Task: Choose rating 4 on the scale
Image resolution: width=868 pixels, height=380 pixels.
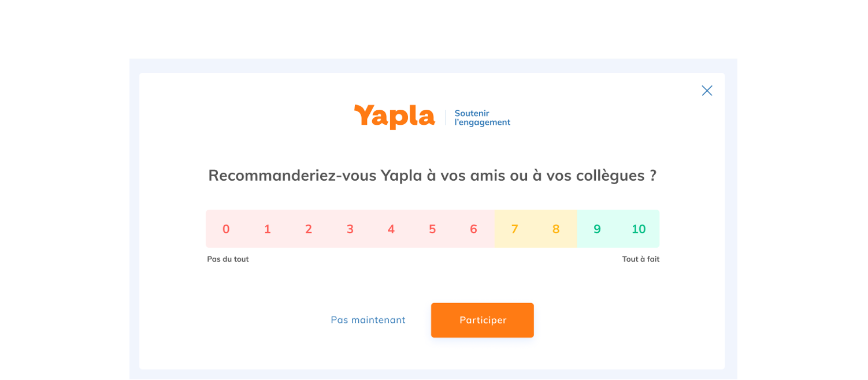Action: click(x=391, y=229)
